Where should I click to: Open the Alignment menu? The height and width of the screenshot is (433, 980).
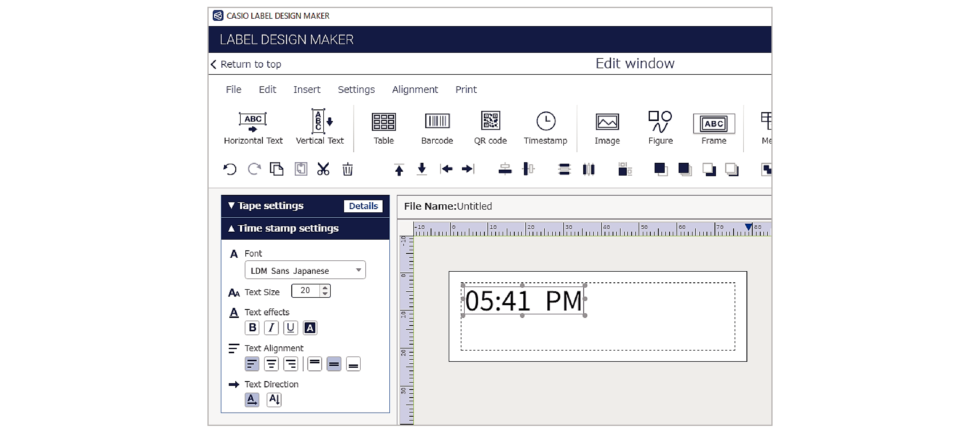point(415,90)
